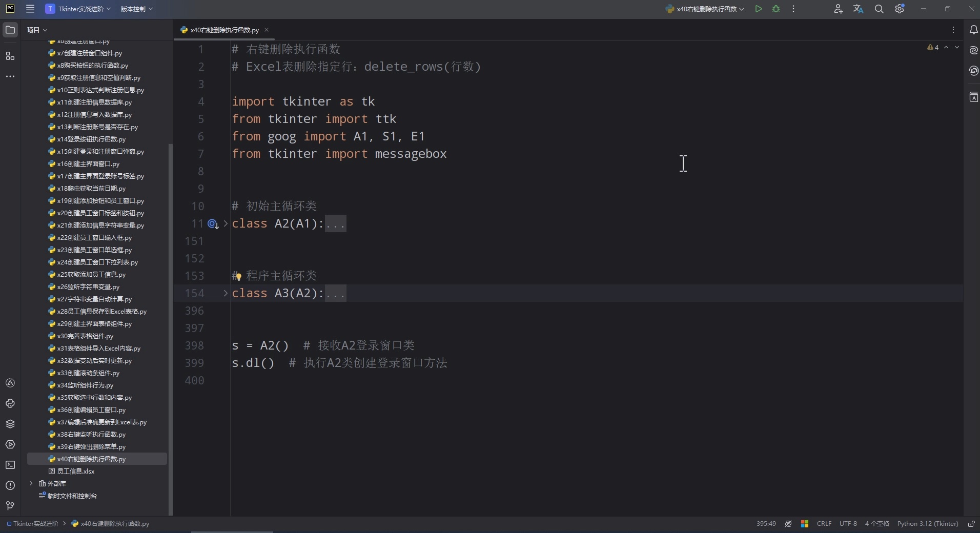Open the Problems tool window
The image size is (980, 533).
point(10,485)
